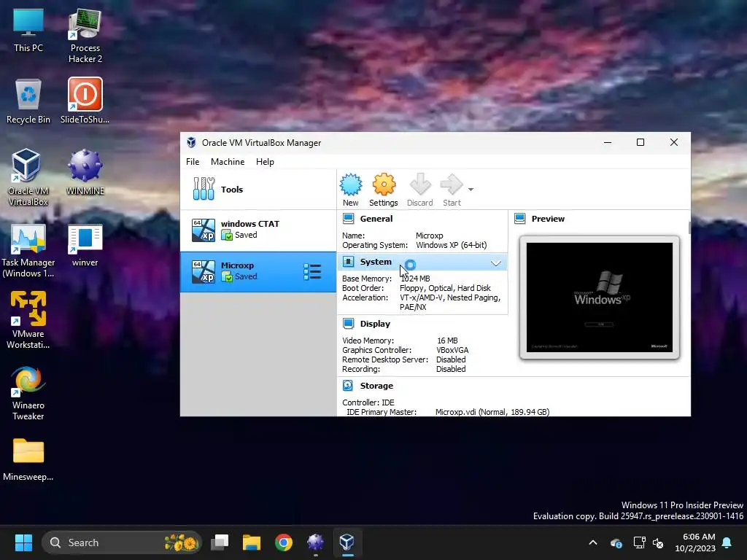747x560 pixels.
Task: Open the Start button dropdown arrow
Action: click(471, 190)
